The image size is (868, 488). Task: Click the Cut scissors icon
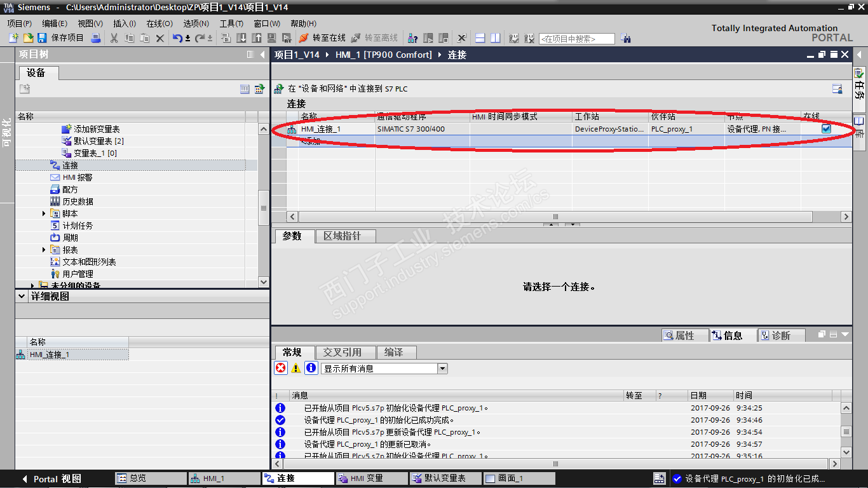(x=114, y=38)
